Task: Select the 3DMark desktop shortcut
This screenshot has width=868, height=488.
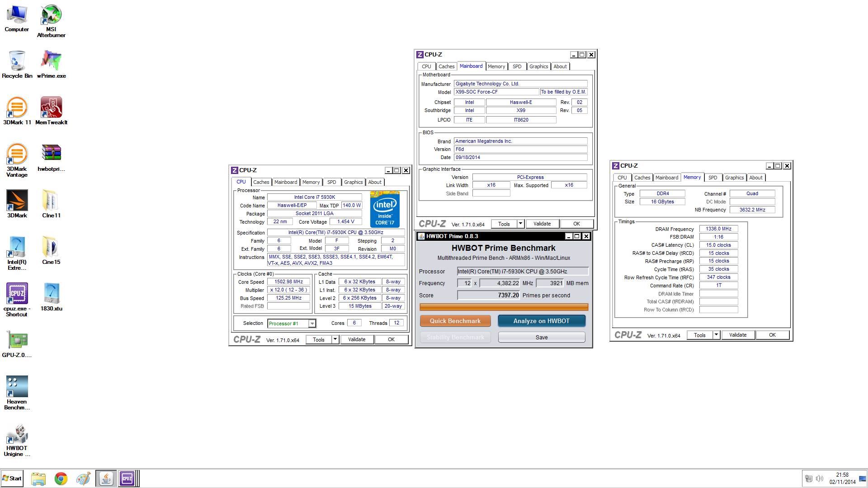Action: pyautogui.click(x=17, y=204)
